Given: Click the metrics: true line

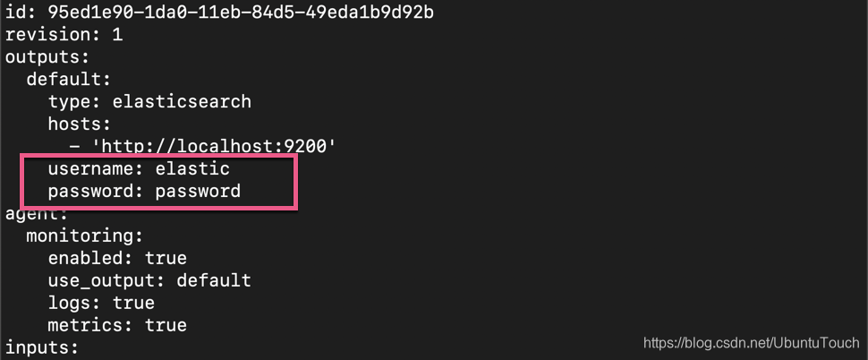Looking at the screenshot, I should pyautogui.click(x=117, y=324).
